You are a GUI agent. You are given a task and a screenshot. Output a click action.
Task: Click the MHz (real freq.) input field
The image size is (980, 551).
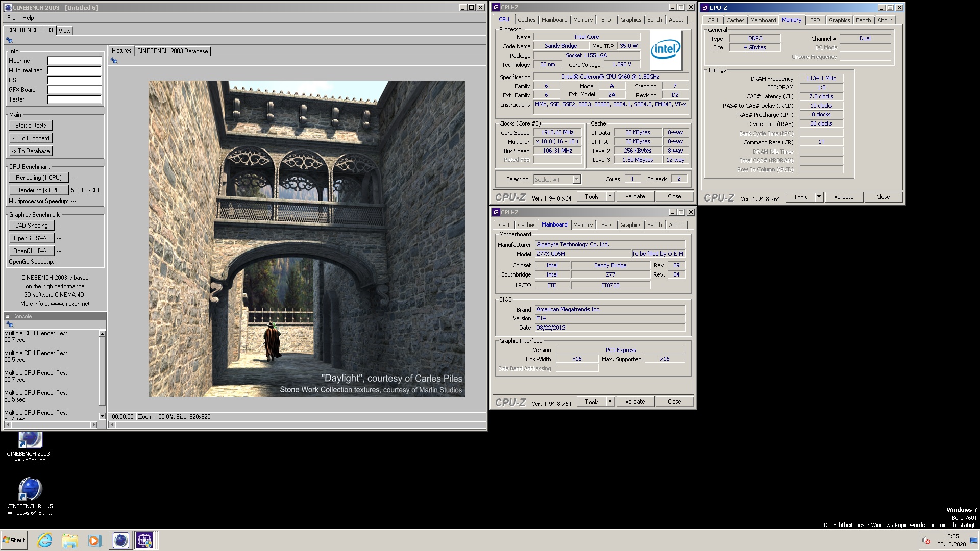click(75, 70)
